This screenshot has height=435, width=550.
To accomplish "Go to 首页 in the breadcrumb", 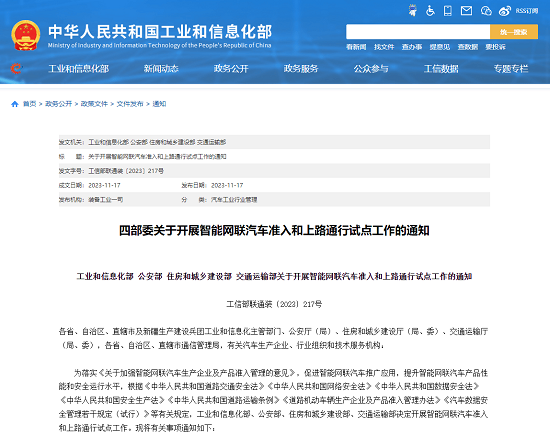I will [x=29, y=104].
